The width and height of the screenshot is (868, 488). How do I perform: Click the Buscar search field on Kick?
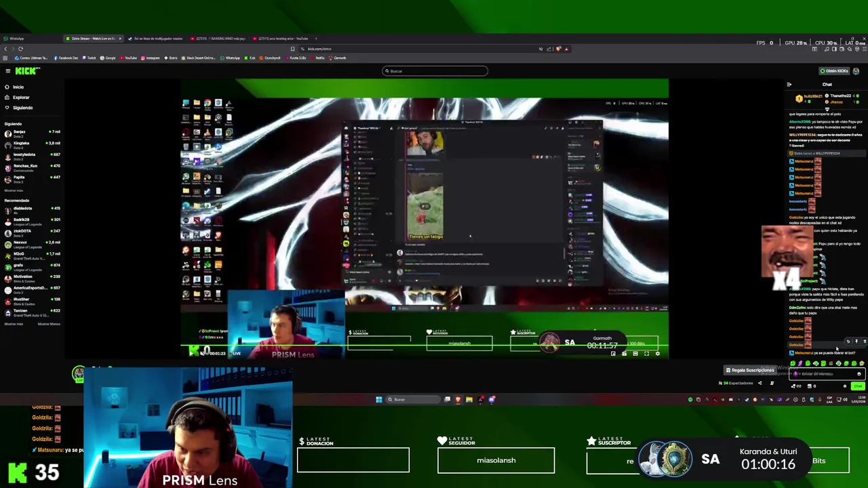(435, 71)
